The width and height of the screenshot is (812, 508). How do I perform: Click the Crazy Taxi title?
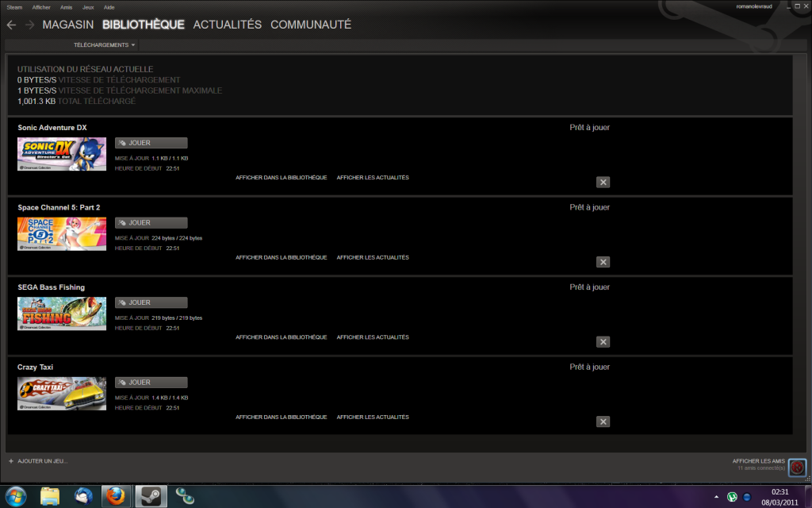tap(35, 367)
